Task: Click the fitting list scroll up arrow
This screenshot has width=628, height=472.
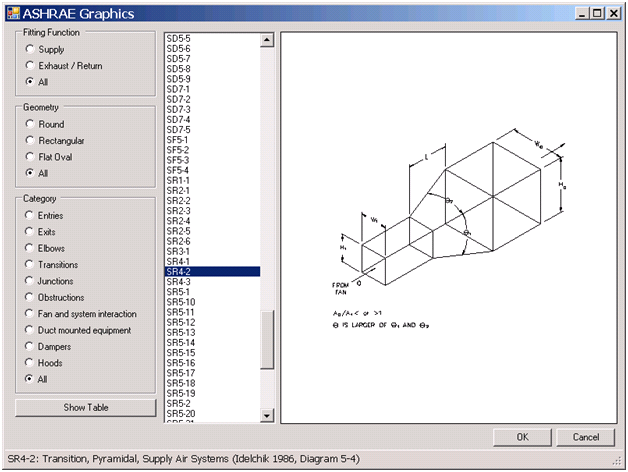Action: 267,40
